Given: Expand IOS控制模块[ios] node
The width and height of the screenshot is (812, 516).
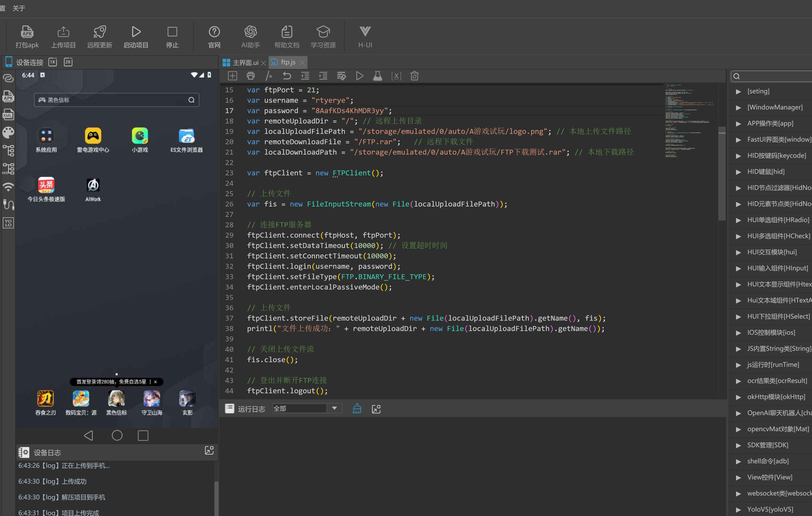Looking at the screenshot, I should point(738,333).
